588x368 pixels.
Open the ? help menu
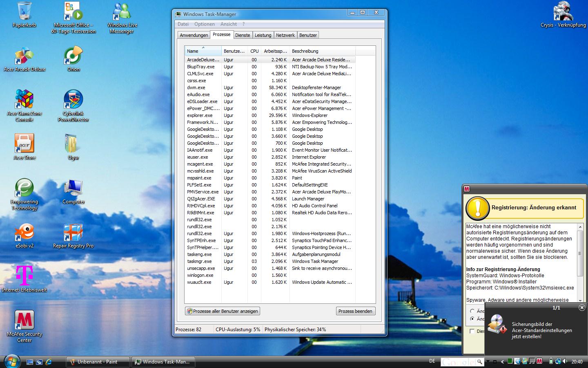(243, 24)
